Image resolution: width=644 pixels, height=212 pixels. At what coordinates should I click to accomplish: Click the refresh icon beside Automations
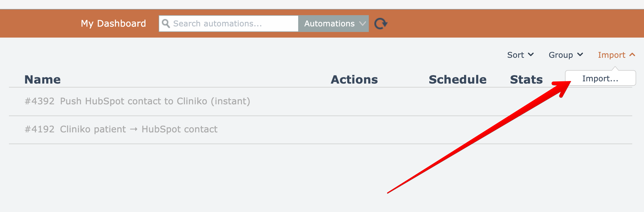tap(381, 24)
